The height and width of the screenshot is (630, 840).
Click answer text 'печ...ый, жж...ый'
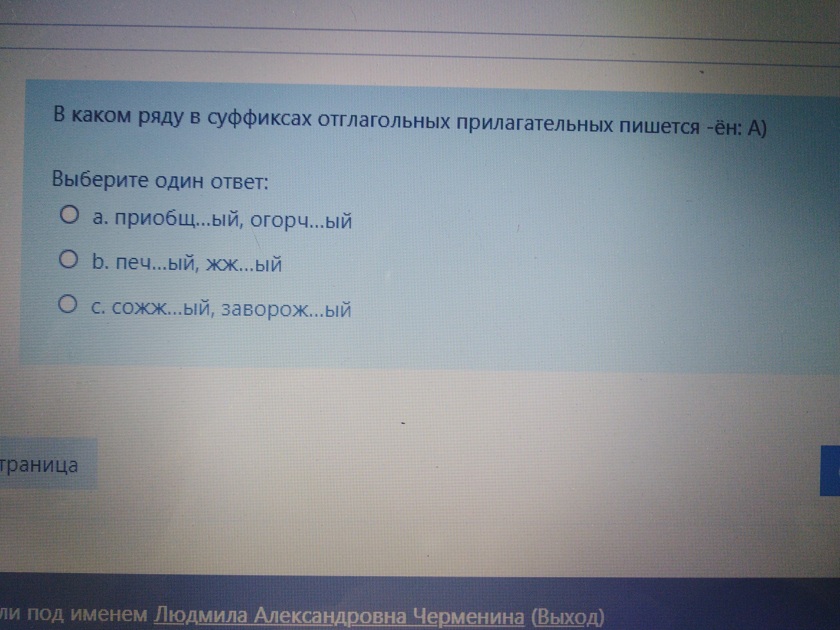(198, 264)
